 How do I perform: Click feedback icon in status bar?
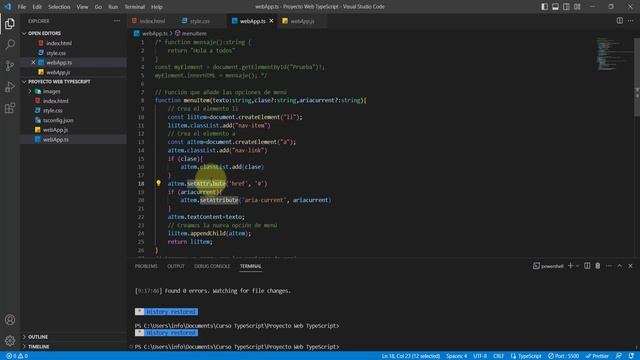tap(619, 356)
